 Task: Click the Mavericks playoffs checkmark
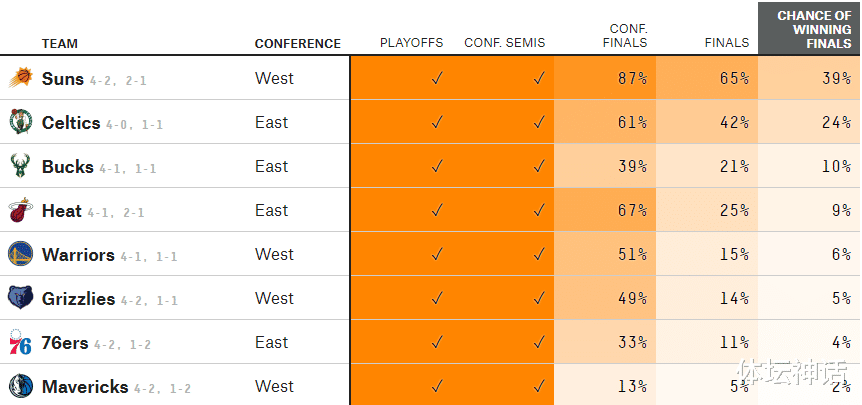pos(437,386)
